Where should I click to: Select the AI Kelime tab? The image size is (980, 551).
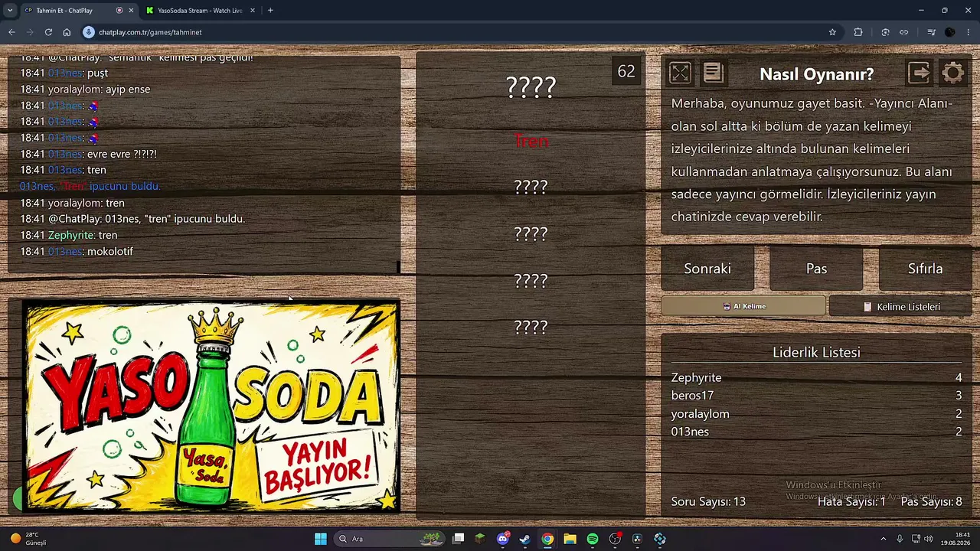743,306
